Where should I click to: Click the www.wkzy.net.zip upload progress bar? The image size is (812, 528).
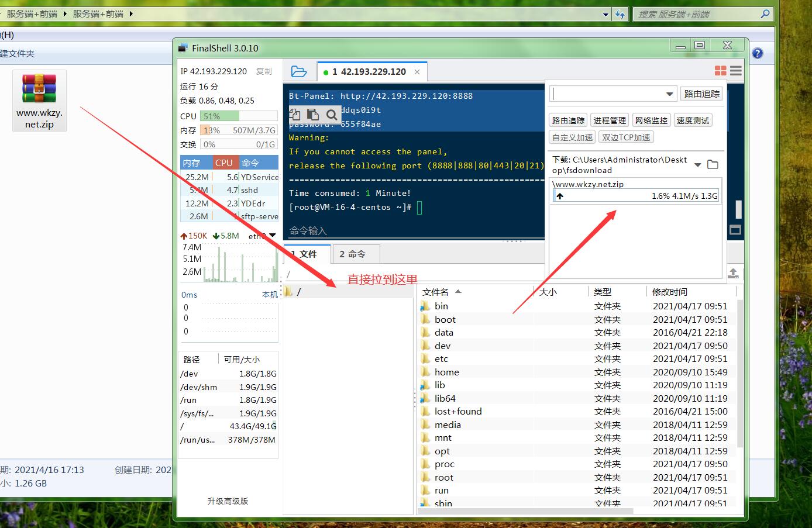point(635,196)
